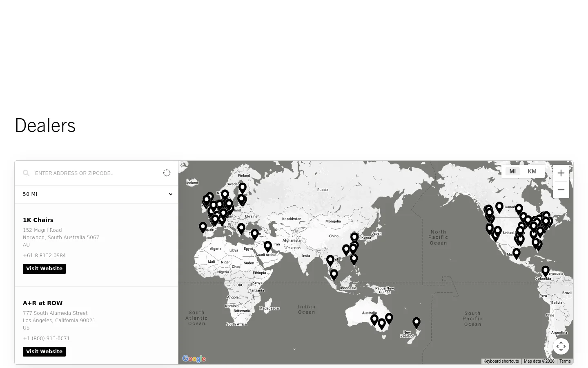Use current location crosshair icon

pos(167,173)
